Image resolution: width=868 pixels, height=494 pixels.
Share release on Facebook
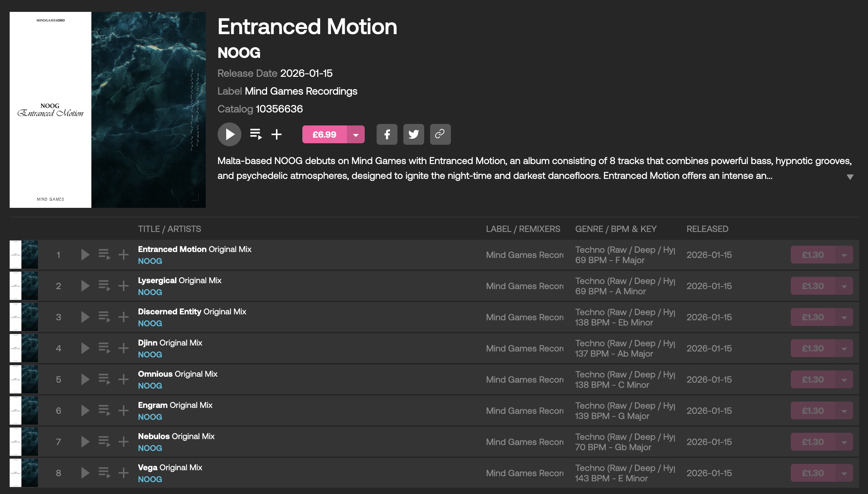pyautogui.click(x=387, y=134)
